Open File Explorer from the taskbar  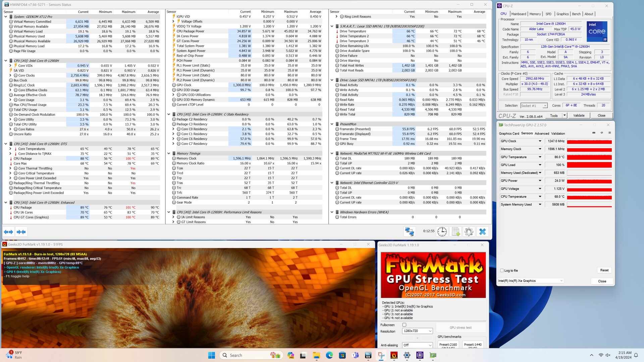tap(316, 355)
